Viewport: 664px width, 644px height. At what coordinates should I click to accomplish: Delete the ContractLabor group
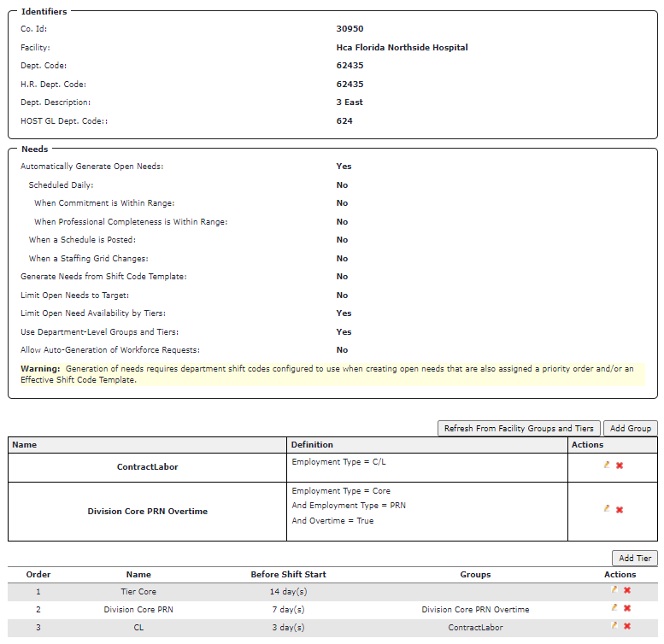[x=620, y=465]
